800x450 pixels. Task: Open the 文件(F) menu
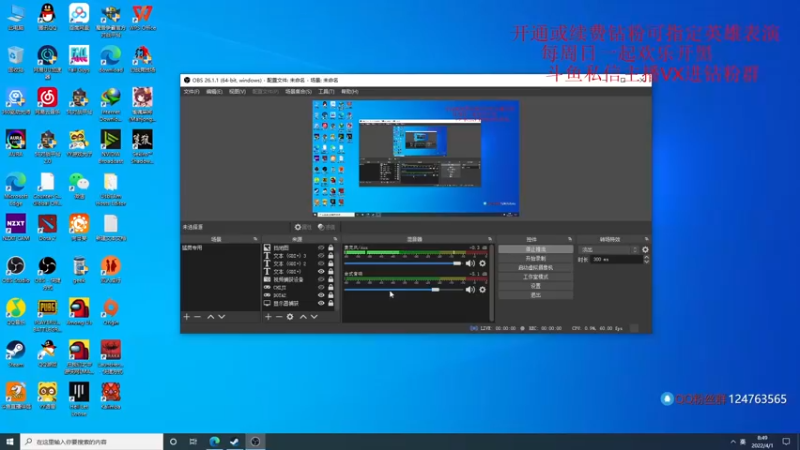pyautogui.click(x=191, y=92)
